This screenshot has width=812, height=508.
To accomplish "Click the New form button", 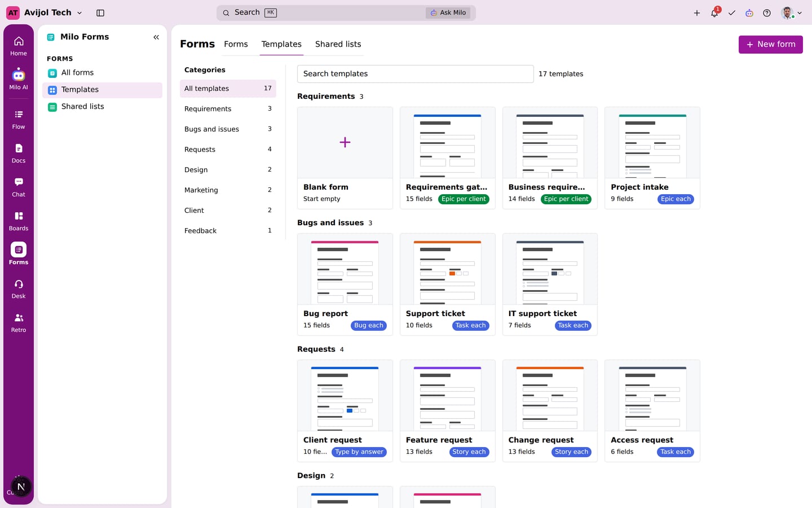I will coord(771,45).
